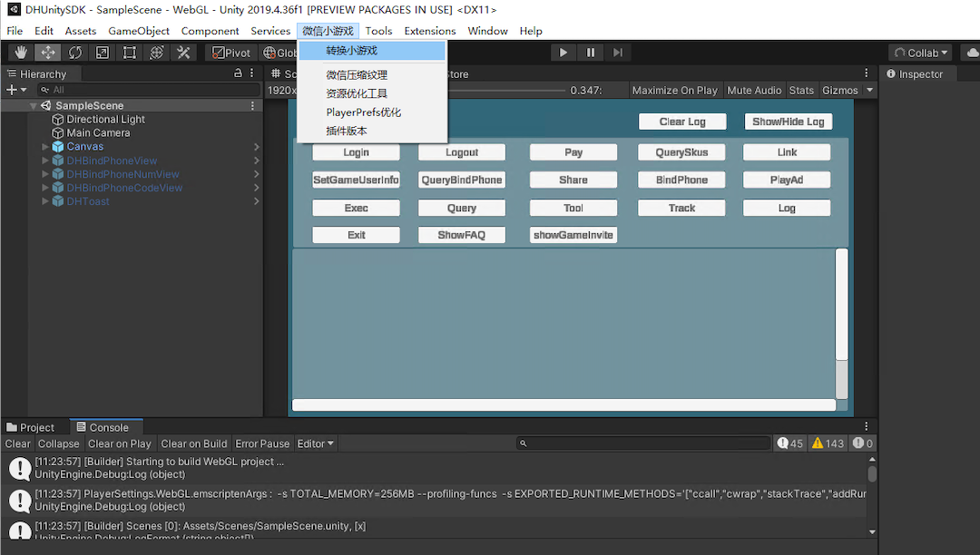Open DHToast prefab with its right arrow
This screenshot has width=980, height=555.
(256, 201)
